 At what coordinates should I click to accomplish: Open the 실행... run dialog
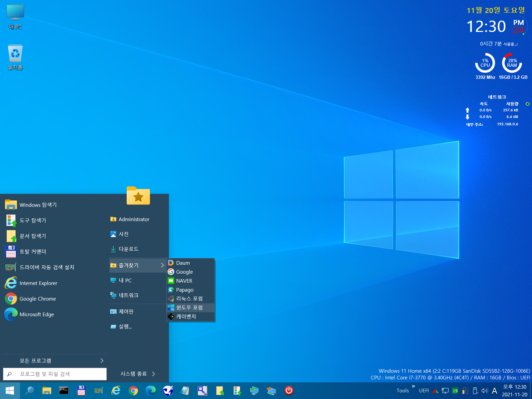137,327
